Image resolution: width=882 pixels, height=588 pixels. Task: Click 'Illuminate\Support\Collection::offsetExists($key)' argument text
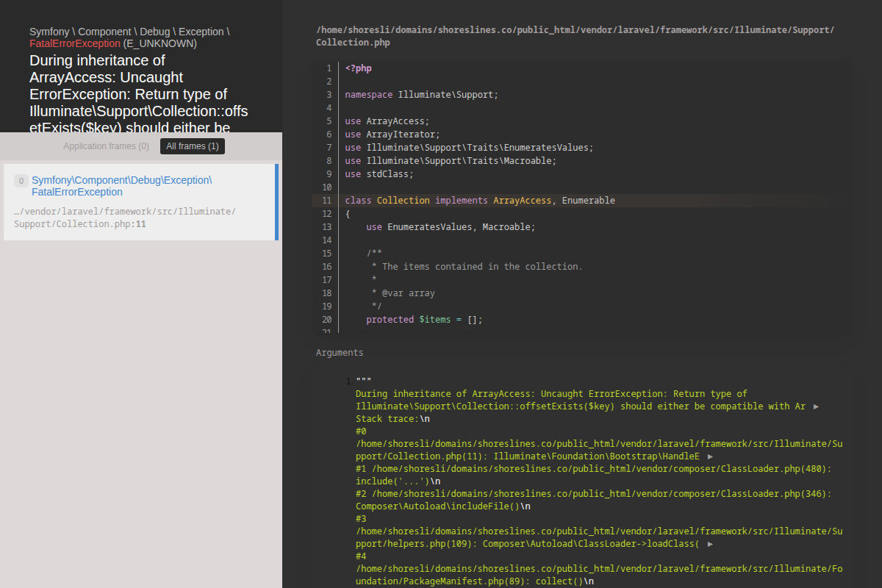coord(485,406)
